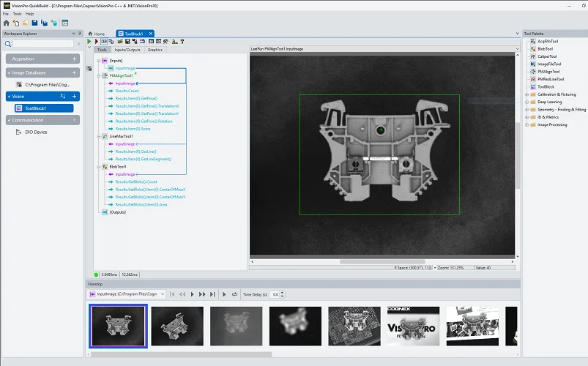Viewport: 588px width, 366px height.
Task: Increase the Time Delay stepper value
Action: click(x=283, y=292)
